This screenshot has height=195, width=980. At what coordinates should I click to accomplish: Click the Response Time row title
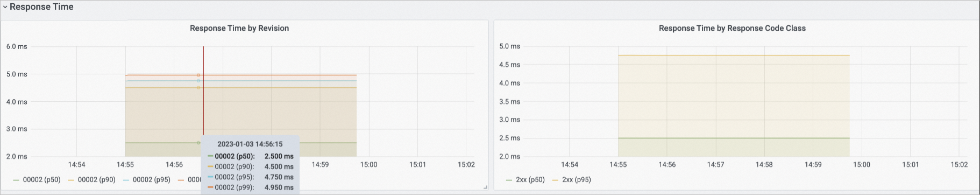(x=41, y=7)
